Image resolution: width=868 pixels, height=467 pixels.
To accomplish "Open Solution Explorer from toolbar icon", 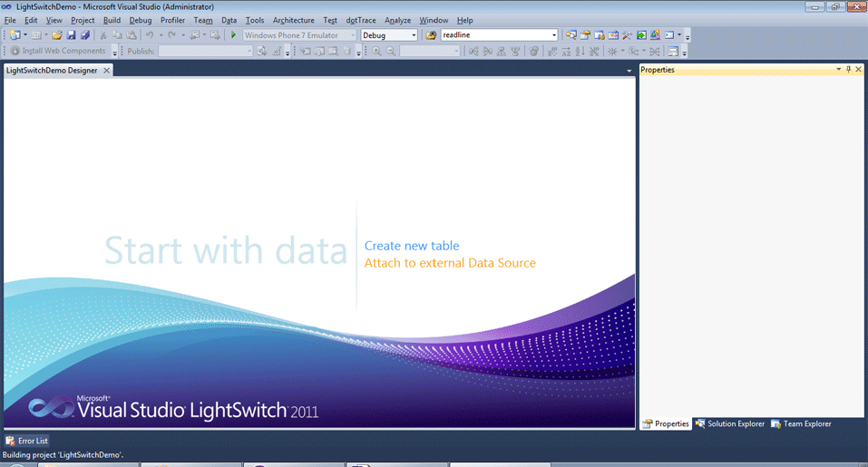I will click(x=571, y=34).
